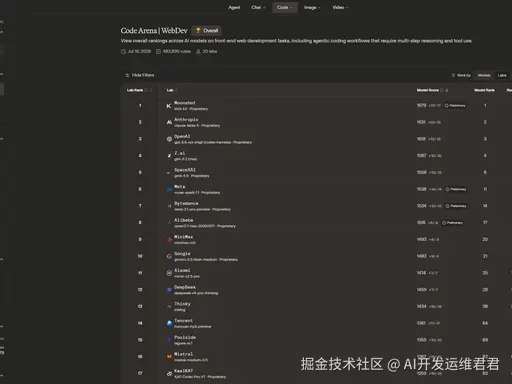This screenshot has height=384, width=512.
Task: Click the Overall trophy category button
Action: 207,31
